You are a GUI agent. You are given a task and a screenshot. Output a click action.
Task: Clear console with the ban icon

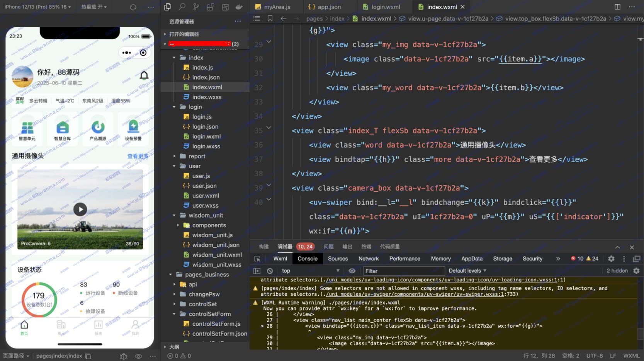pos(270,271)
